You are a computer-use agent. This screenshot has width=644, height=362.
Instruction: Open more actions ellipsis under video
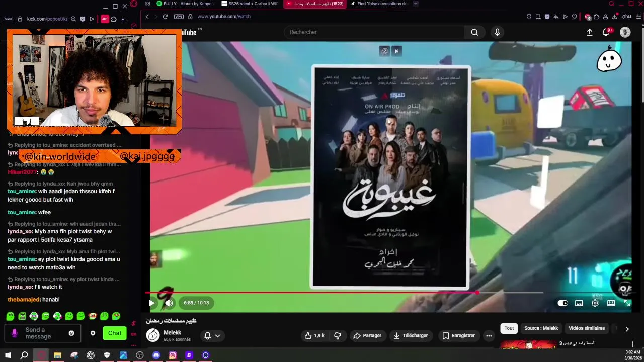pyautogui.click(x=489, y=336)
